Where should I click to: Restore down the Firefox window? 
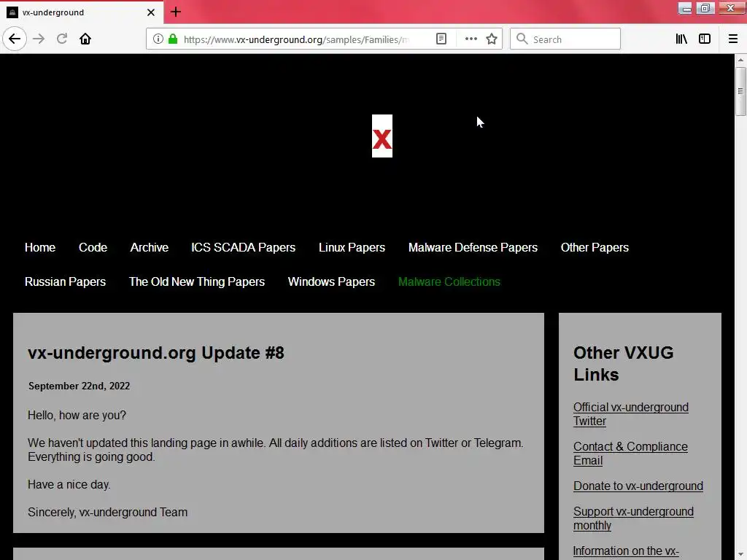click(x=705, y=8)
